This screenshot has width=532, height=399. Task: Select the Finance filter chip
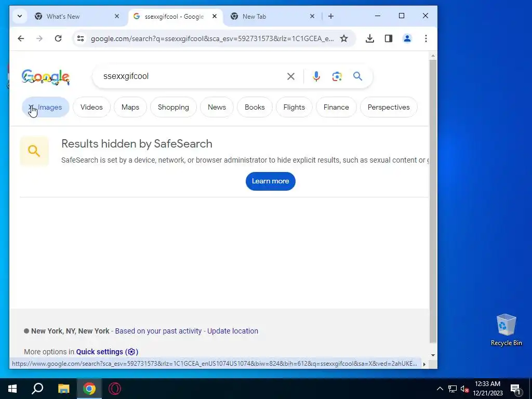[336, 107]
